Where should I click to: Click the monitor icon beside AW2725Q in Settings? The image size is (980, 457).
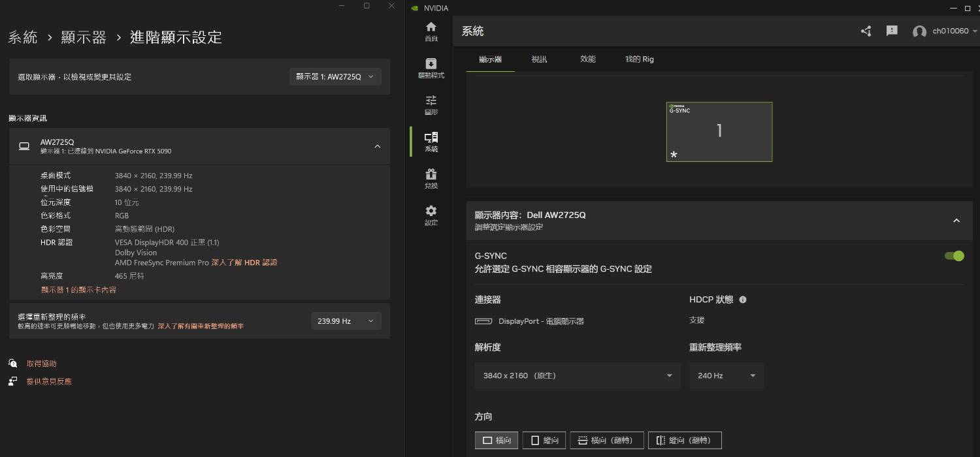point(24,146)
